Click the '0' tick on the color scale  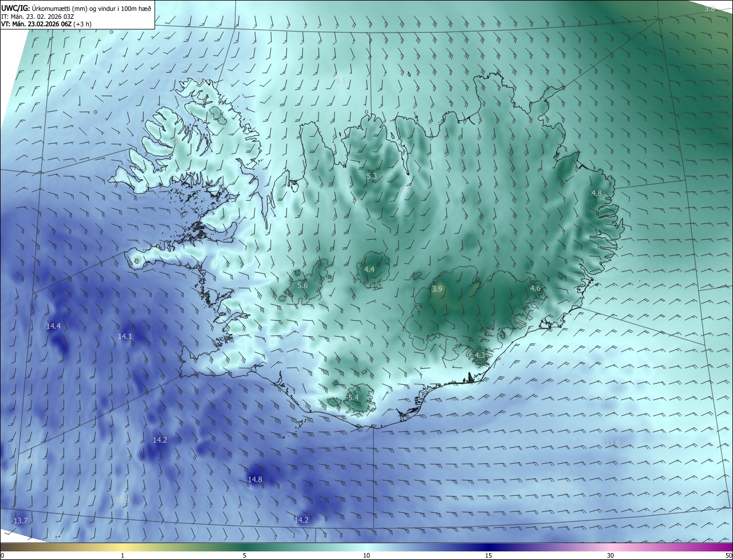pyautogui.click(x=2, y=555)
